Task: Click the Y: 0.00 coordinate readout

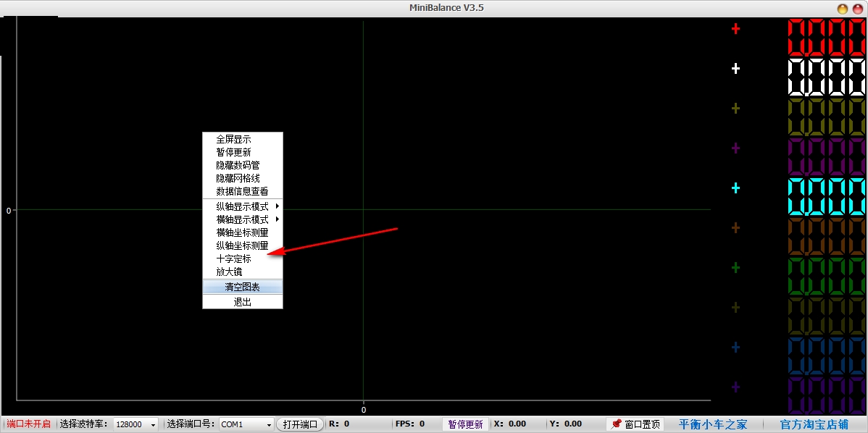Action: (x=565, y=424)
